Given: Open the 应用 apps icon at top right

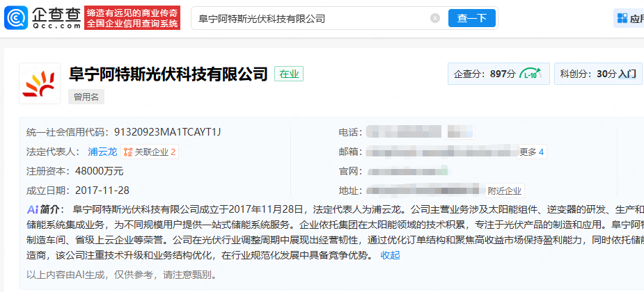Looking at the screenshot, I should pyautogui.click(x=621, y=19).
